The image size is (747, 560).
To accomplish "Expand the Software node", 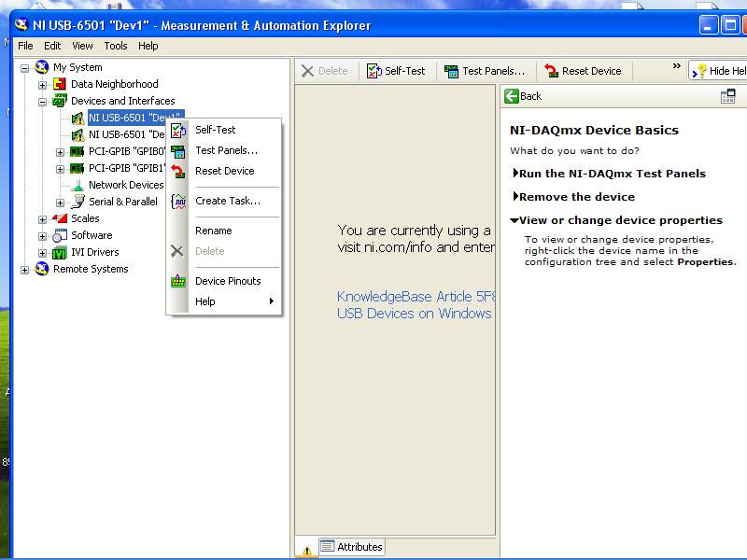I will [x=42, y=236].
